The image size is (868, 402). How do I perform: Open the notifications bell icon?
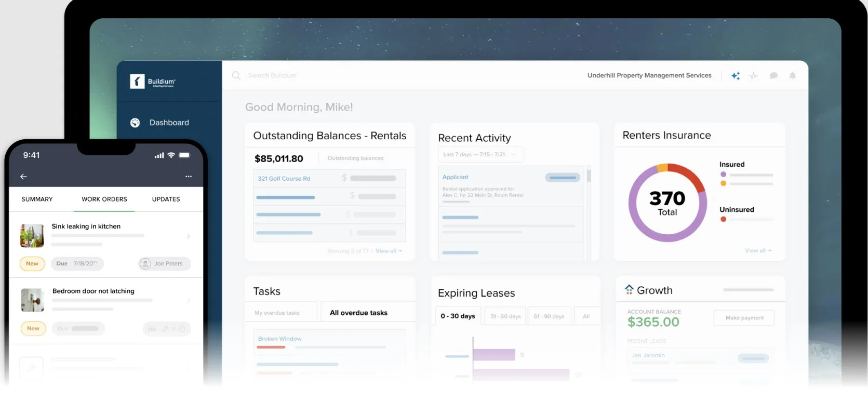tap(793, 76)
